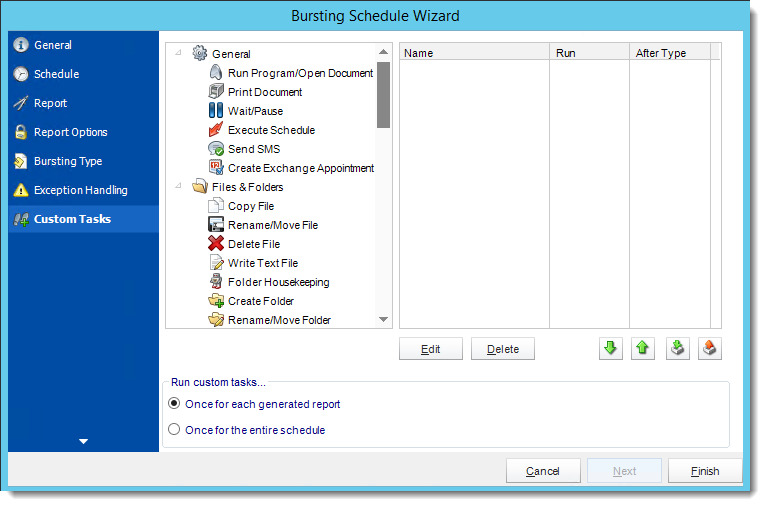Click the Create Exchange Appointment calendar icon

click(x=216, y=167)
